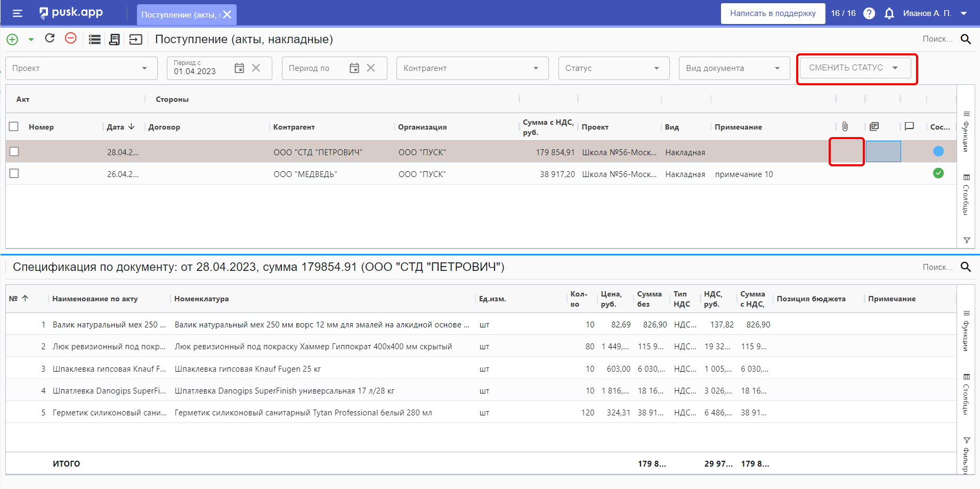Click the linked documents column icon
Screen dimensions: 980x489
(x=874, y=126)
